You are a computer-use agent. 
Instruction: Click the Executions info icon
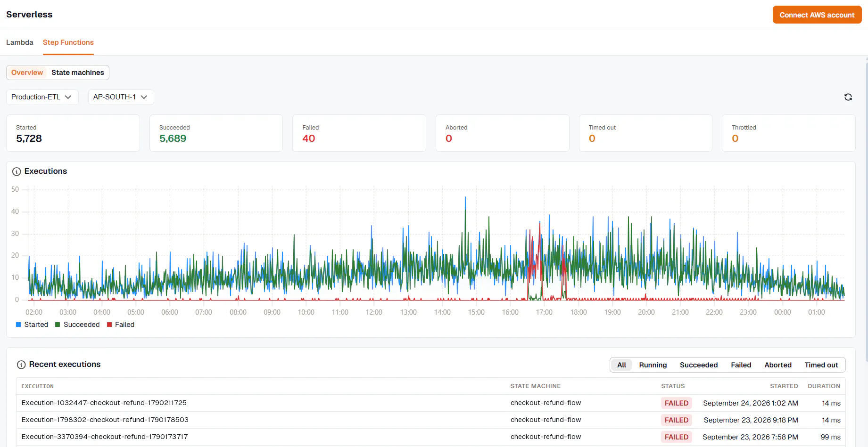tap(17, 171)
